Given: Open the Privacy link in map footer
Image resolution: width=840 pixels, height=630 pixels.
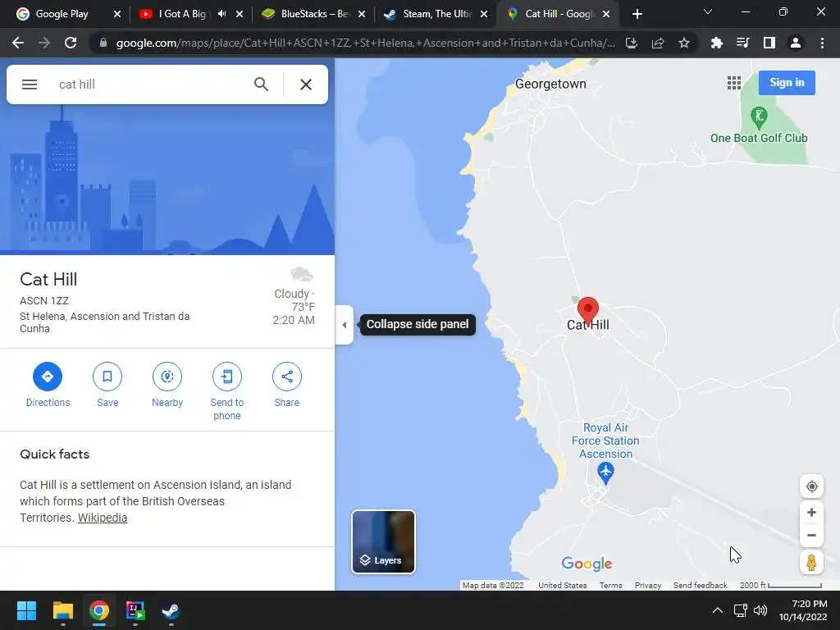Looking at the screenshot, I should tap(648, 585).
